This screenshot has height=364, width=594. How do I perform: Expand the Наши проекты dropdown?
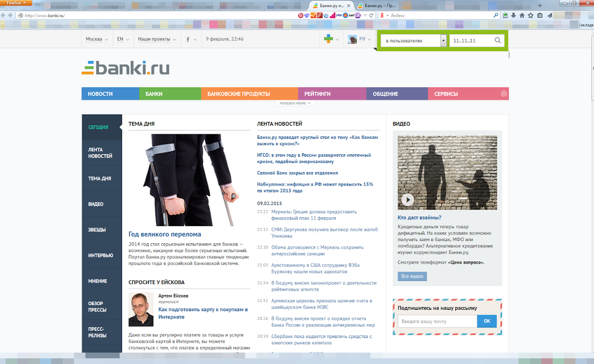157,39
